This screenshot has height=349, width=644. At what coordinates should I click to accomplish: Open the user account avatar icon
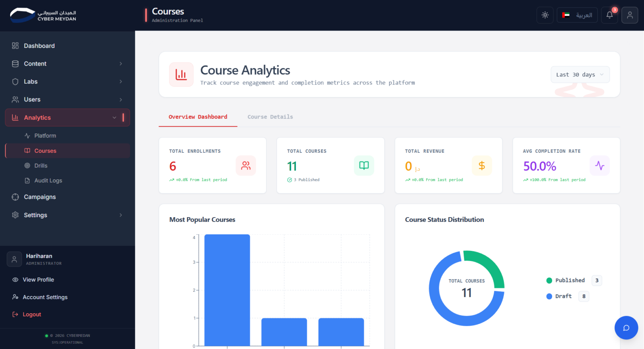tap(630, 15)
